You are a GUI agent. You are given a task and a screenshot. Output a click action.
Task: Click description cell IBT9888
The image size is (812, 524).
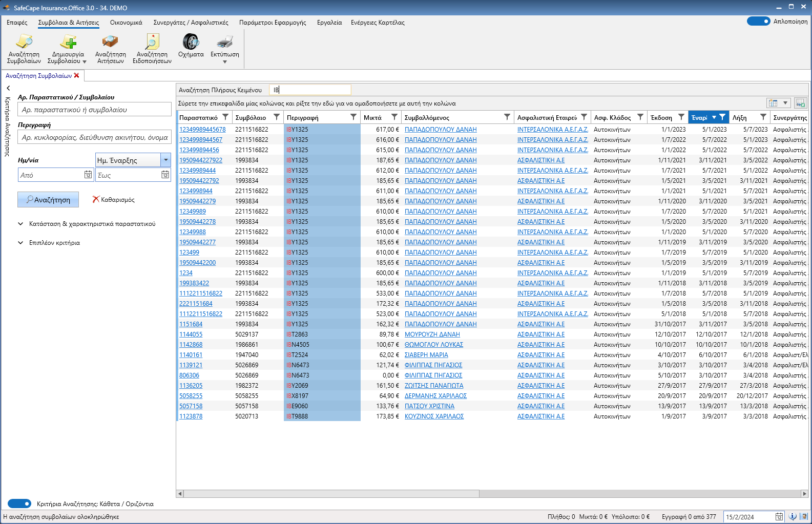point(322,416)
